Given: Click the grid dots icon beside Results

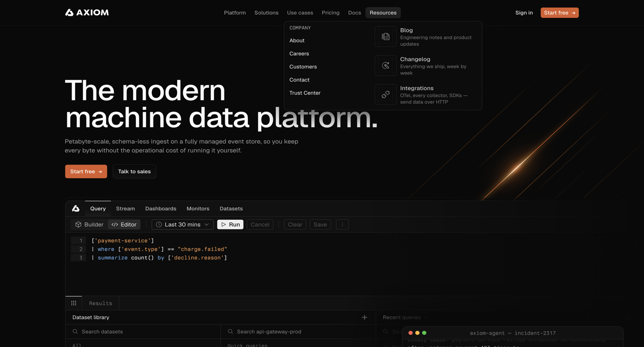Looking at the screenshot, I should coord(74,303).
